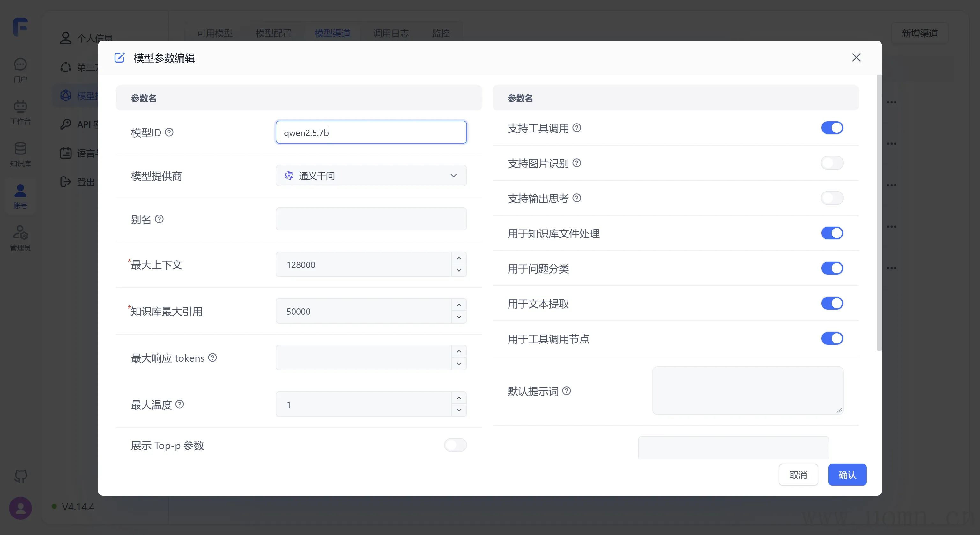Click the 确认 button
This screenshot has height=535, width=980.
point(847,475)
